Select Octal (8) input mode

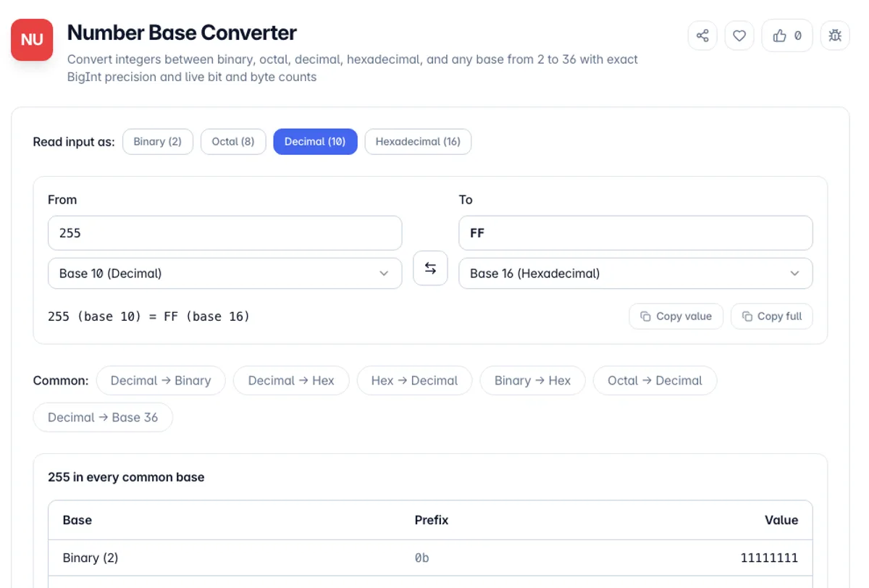(x=233, y=141)
